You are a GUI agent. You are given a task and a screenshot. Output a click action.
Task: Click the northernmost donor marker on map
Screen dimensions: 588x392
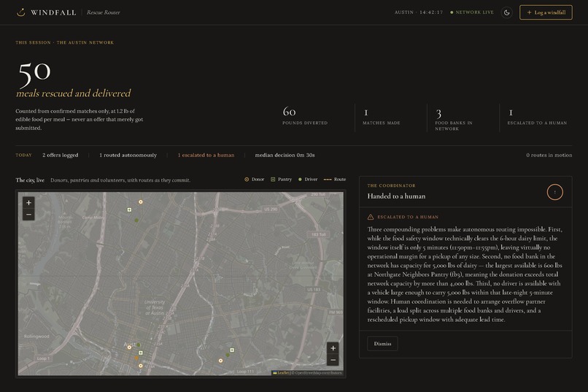(141, 201)
